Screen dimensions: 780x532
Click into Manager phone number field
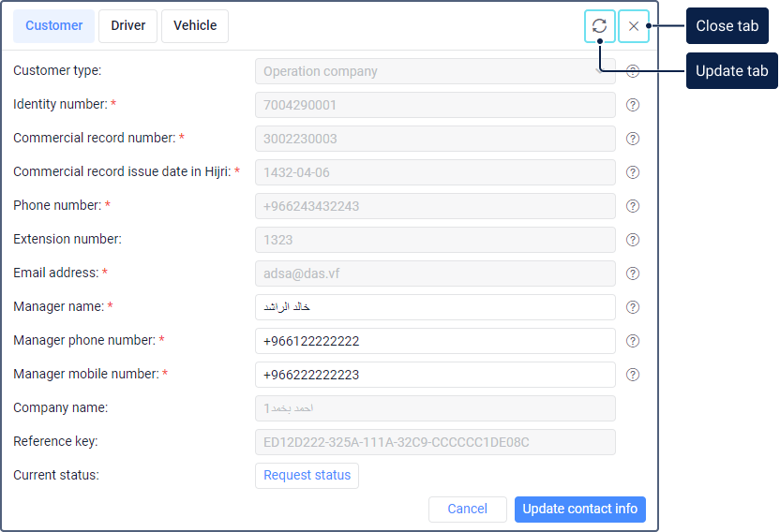(435, 341)
